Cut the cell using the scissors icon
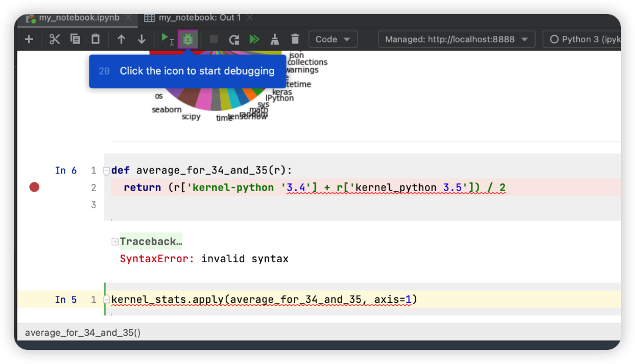The width and height of the screenshot is (635, 364). 54,39
